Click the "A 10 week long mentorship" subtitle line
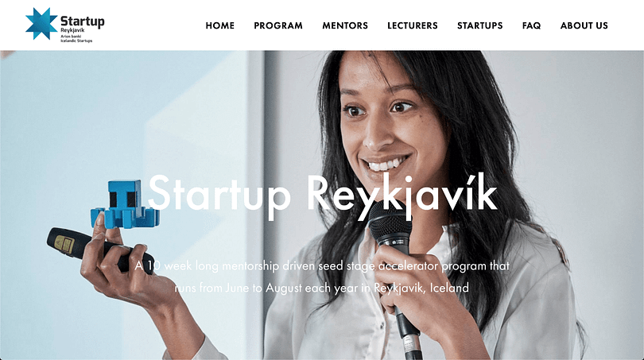644x360 pixels. [322, 266]
